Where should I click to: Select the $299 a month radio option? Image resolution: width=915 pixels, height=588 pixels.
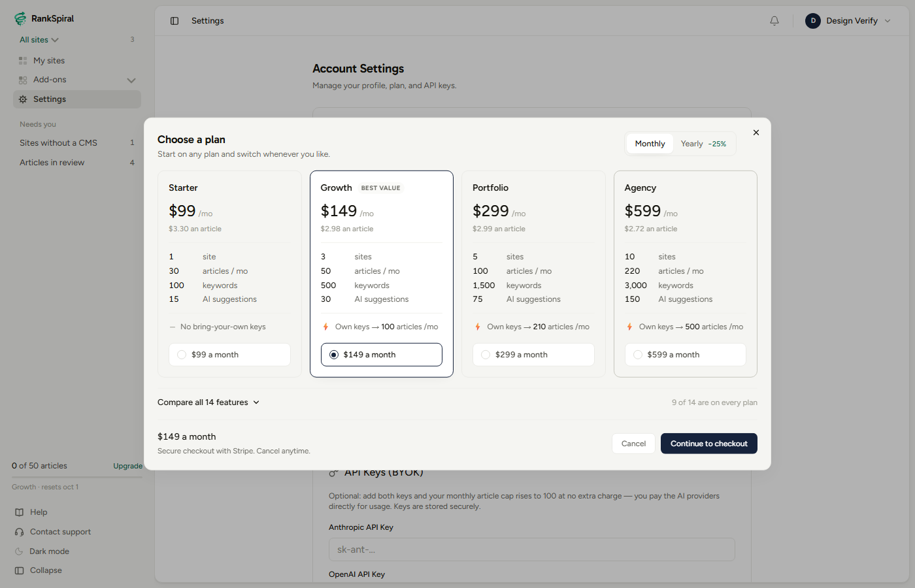click(533, 355)
